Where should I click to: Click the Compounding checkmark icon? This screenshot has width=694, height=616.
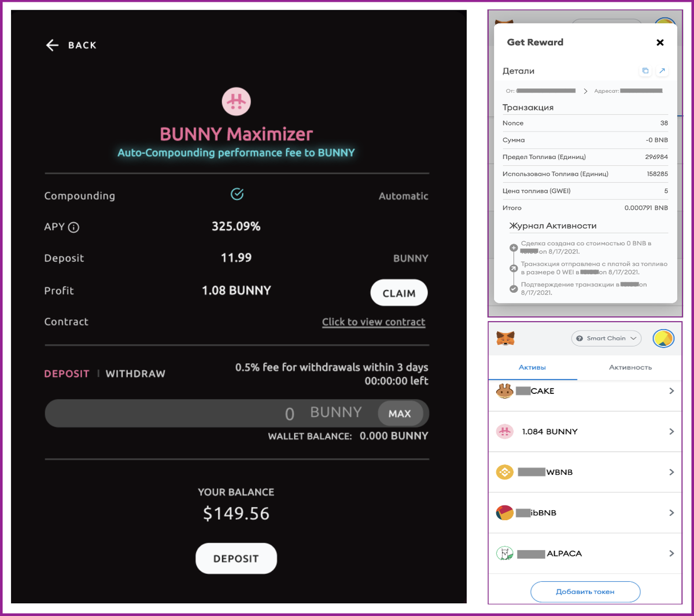(237, 194)
